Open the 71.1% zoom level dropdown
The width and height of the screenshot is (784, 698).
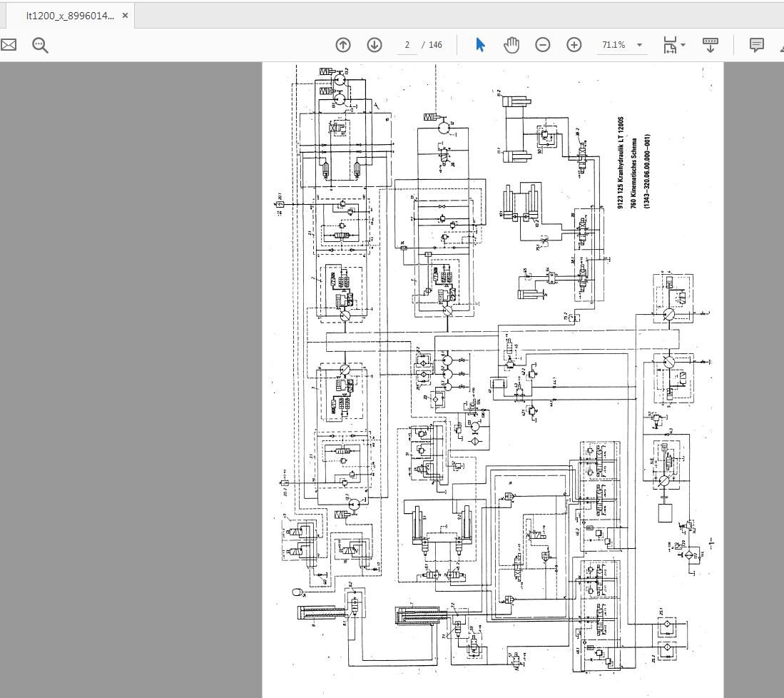[639, 45]
